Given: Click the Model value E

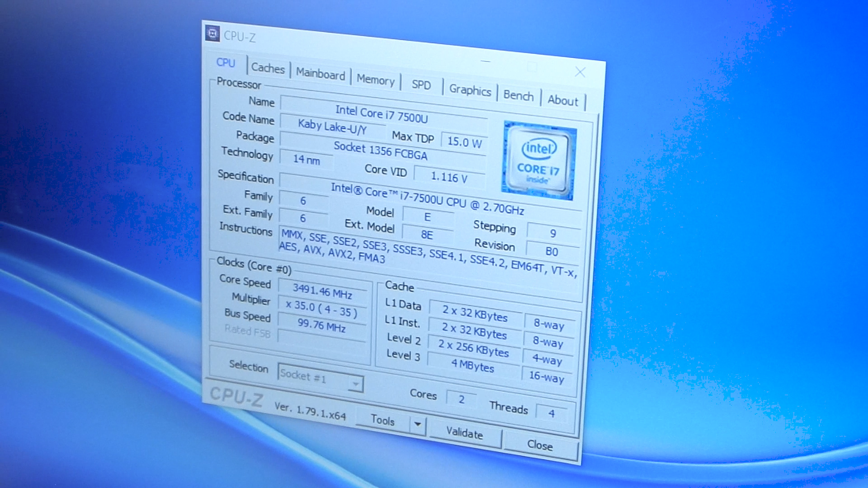Looking at the screenshot, I should point(428,218).
